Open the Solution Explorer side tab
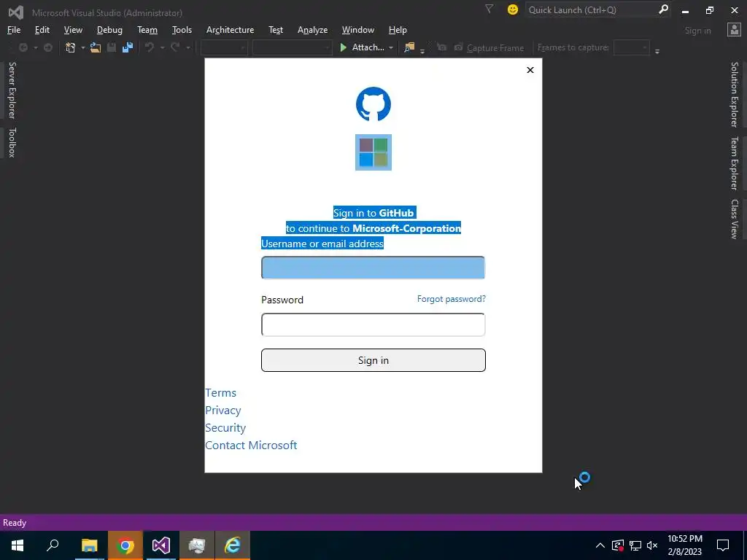This screenshot has height=560, width=747. point(735,94)
